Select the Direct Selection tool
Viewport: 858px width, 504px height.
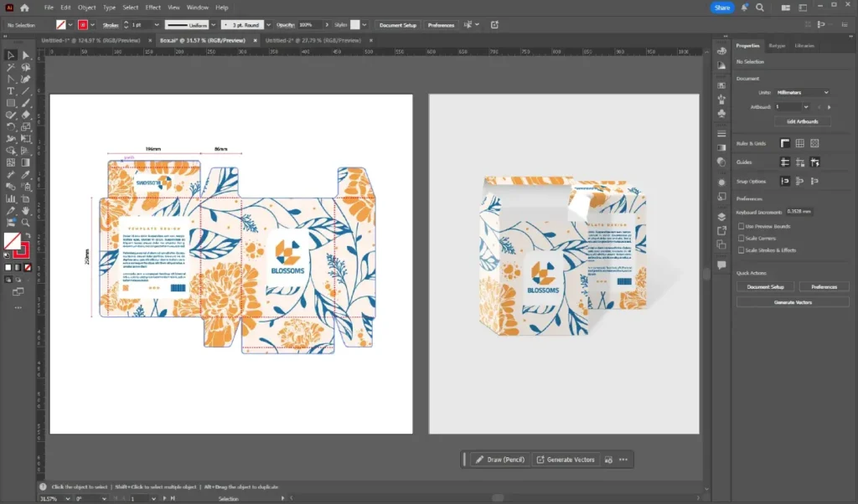click(x=26, y=55)
